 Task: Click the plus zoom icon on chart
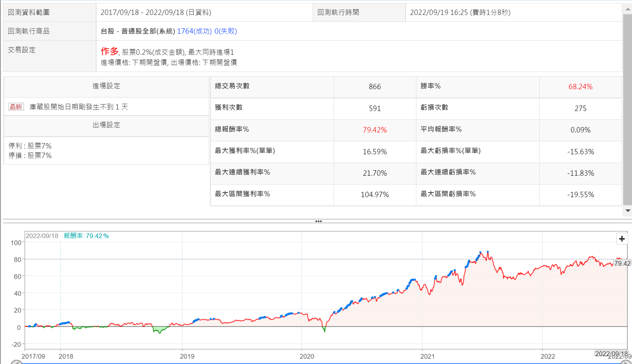pyautogui.click(x=622, y=239)
